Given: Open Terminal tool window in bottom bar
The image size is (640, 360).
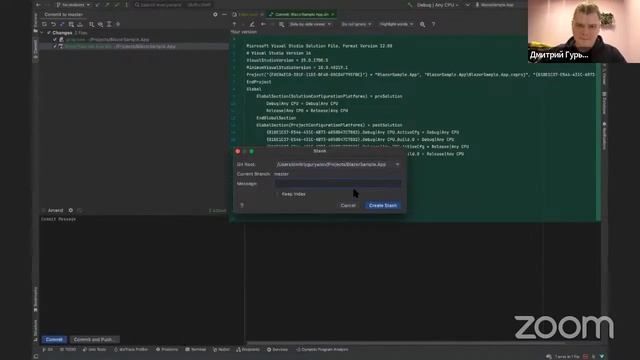Looking at the screenshot, I should [x=196, y=350].
